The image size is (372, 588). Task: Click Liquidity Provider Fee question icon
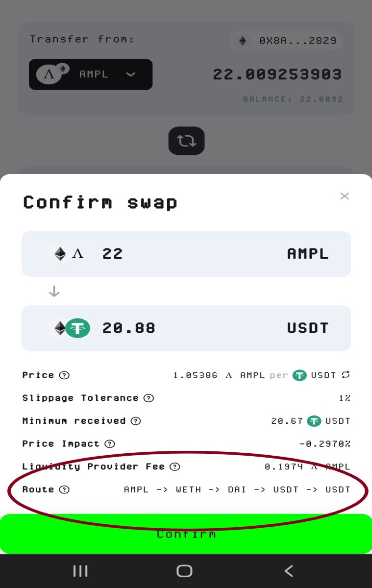[174, 466]
